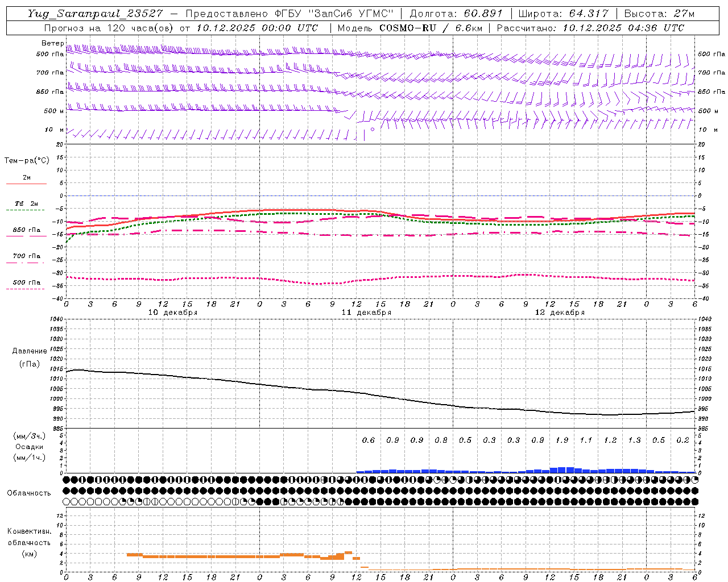Screen dimensions: 728x582
Task: Click the longitude value Долгота: 60.891
Action: (456, 14)
